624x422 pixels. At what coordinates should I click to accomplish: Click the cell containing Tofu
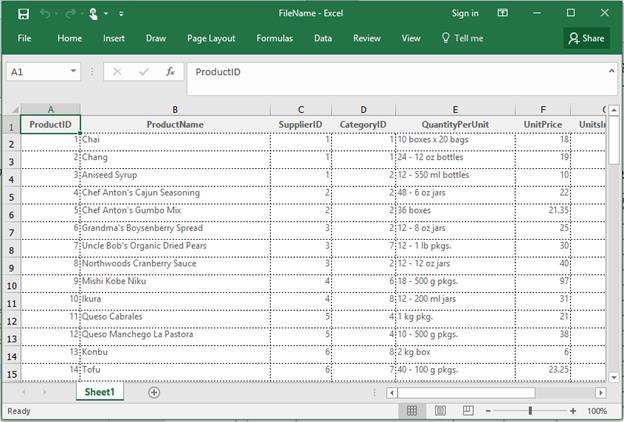pos(175,370)
